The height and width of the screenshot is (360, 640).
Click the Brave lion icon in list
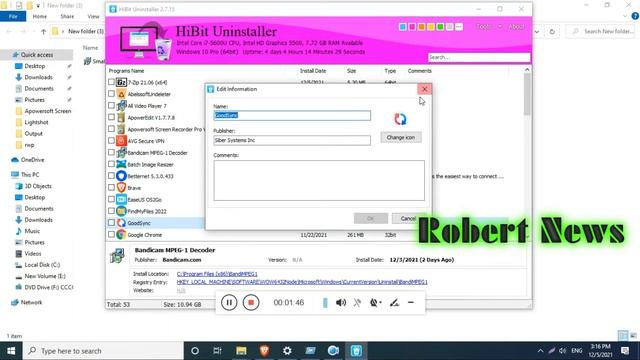pos(121,188)
